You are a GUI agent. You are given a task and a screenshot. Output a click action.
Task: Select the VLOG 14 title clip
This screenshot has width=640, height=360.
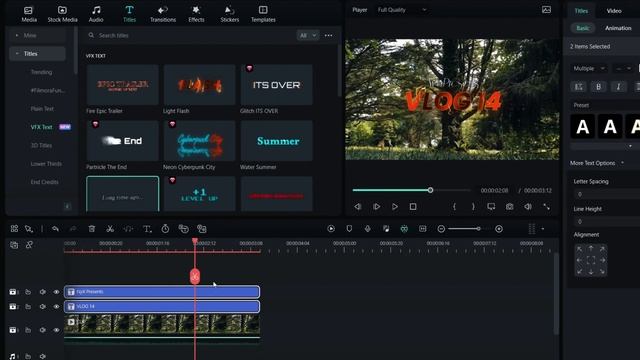click(162, 307)
